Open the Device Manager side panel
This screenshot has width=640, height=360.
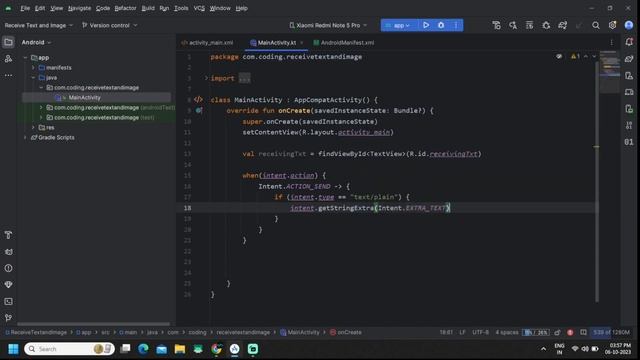[x=629, y=76]
